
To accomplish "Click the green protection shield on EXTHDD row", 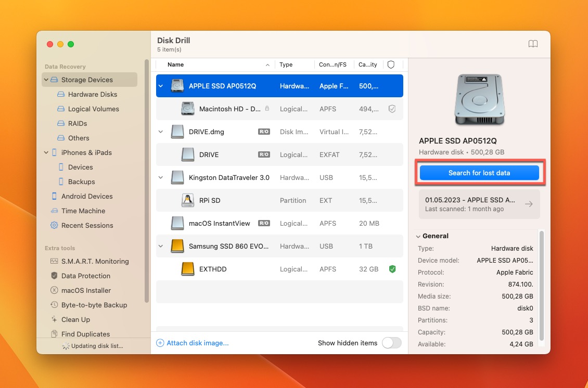I will (x=392, y=269).
